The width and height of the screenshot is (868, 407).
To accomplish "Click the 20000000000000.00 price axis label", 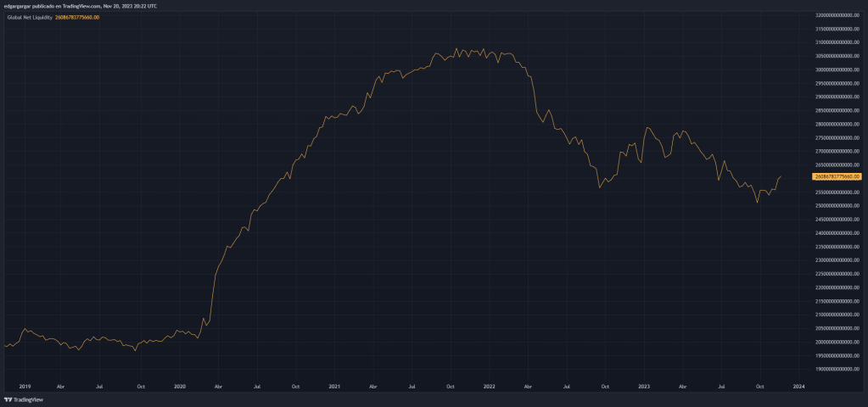I will 837,342.
